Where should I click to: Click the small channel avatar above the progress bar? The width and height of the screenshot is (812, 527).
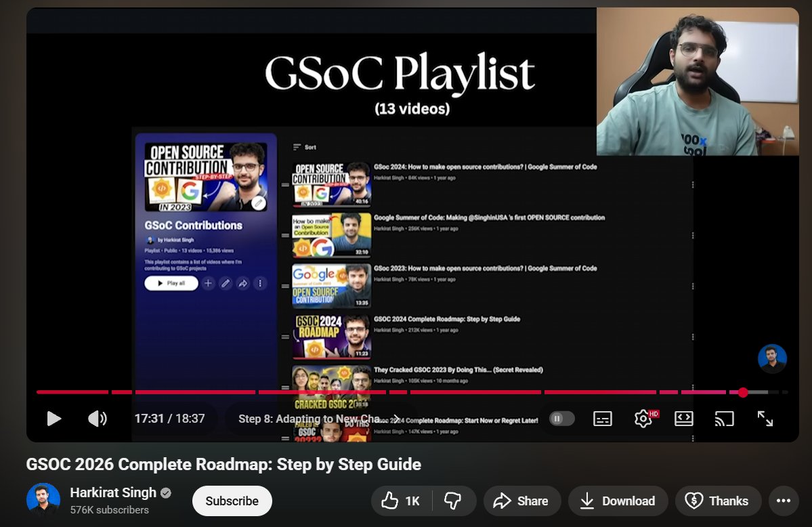tap(772, 359)
